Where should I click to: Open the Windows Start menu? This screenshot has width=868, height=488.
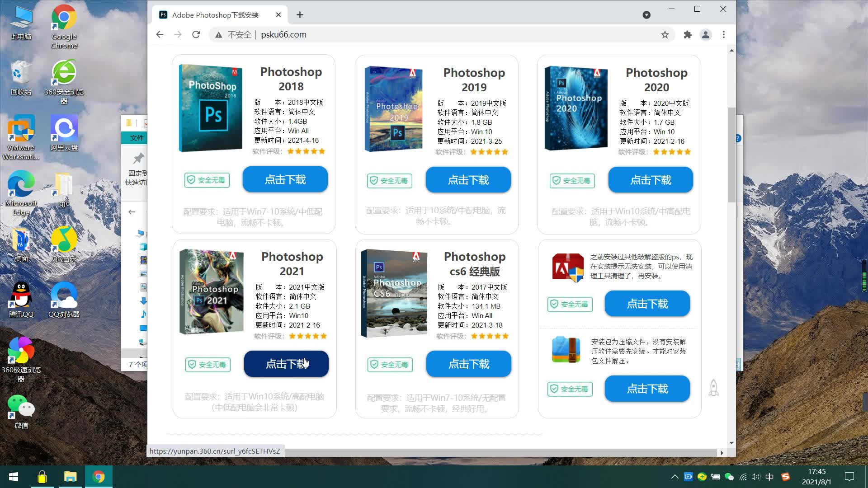point(14,477)
